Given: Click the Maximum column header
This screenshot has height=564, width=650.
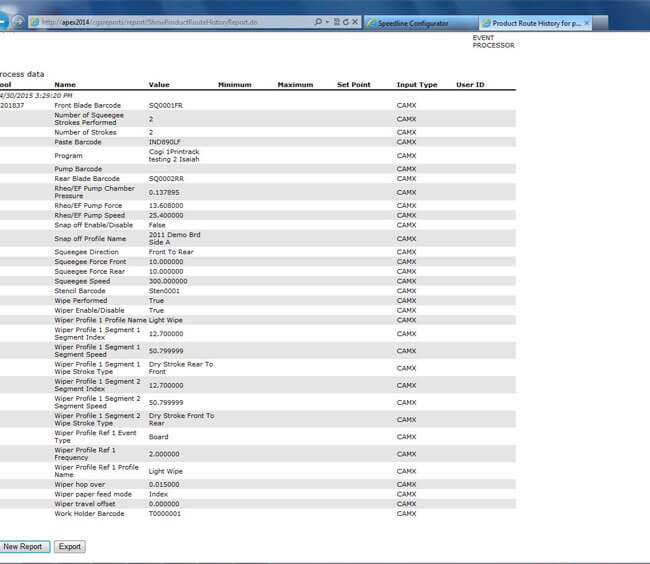Looking at the screenshot, I should pos(295,85).
